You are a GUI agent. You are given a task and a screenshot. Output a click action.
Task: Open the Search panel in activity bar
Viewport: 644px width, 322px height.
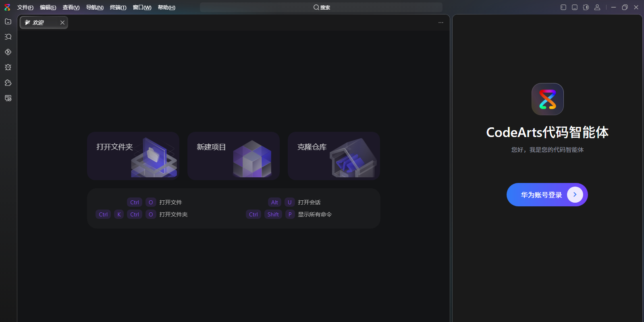coord(8,37)
